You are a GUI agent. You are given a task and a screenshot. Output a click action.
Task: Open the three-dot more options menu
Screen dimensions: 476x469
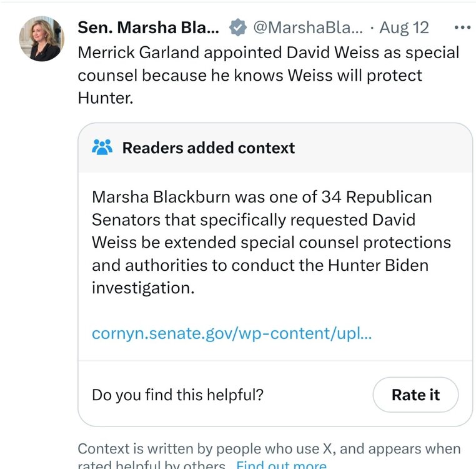[462, 28]
